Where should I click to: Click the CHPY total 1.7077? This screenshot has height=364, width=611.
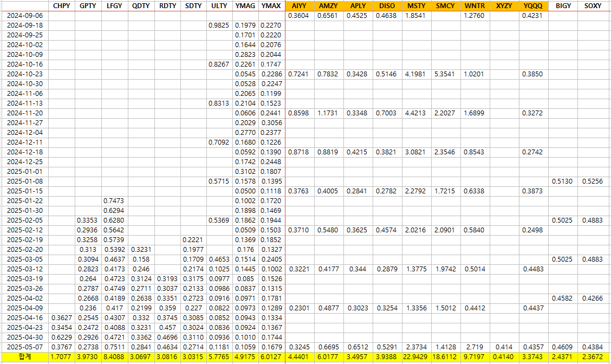coord(62,357)
